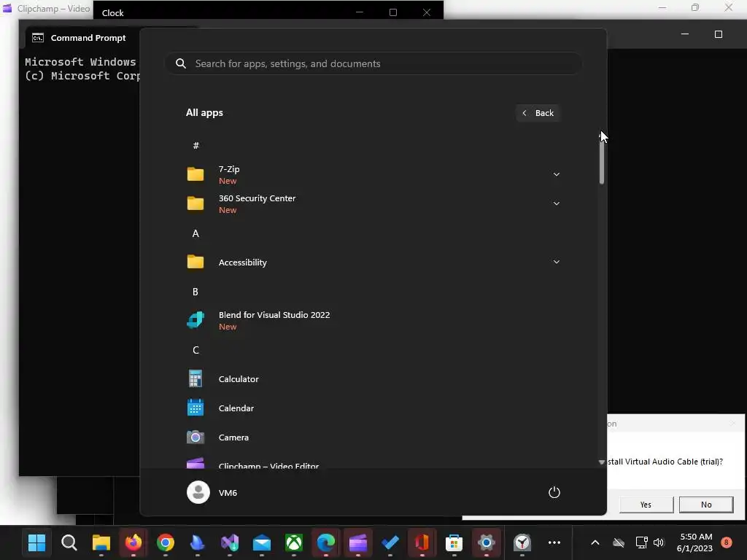Show more taskbar apps via three dots
This screenshot has height=560, width=747.
tap(554, 542)
